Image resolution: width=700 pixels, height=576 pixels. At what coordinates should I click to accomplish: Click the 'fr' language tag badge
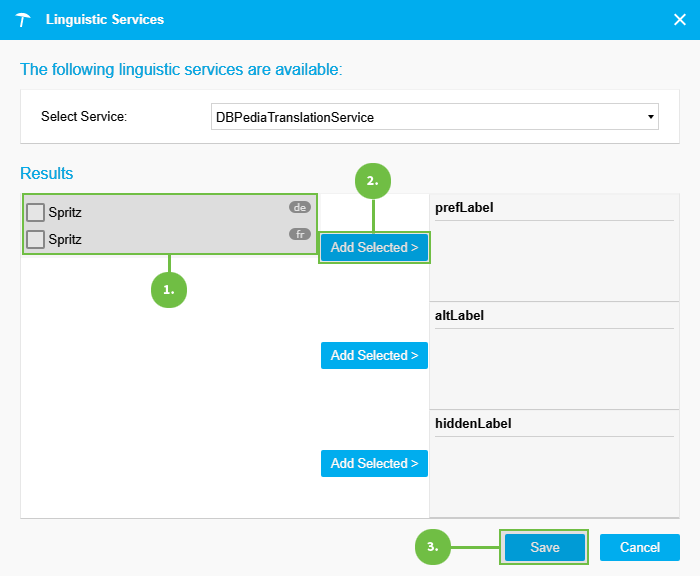(x=299, y=234)
